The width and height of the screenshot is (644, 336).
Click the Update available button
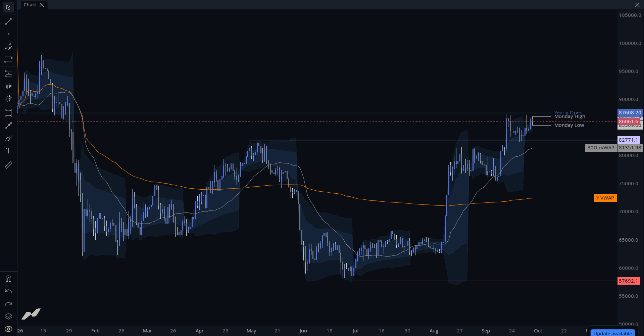pos(612,333)
